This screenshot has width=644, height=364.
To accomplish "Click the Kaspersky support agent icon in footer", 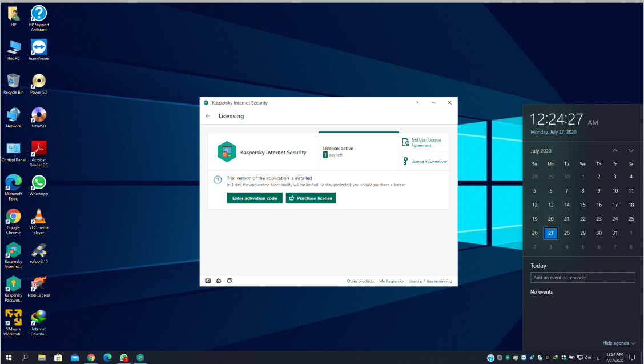I will click(x=230, y=281).
